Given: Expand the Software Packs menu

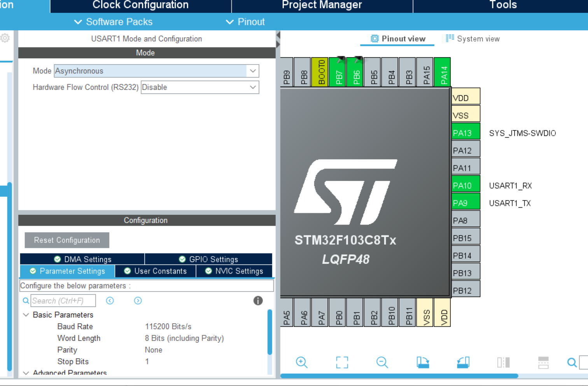Looking at the screenshot, I should tap(113, 22).
